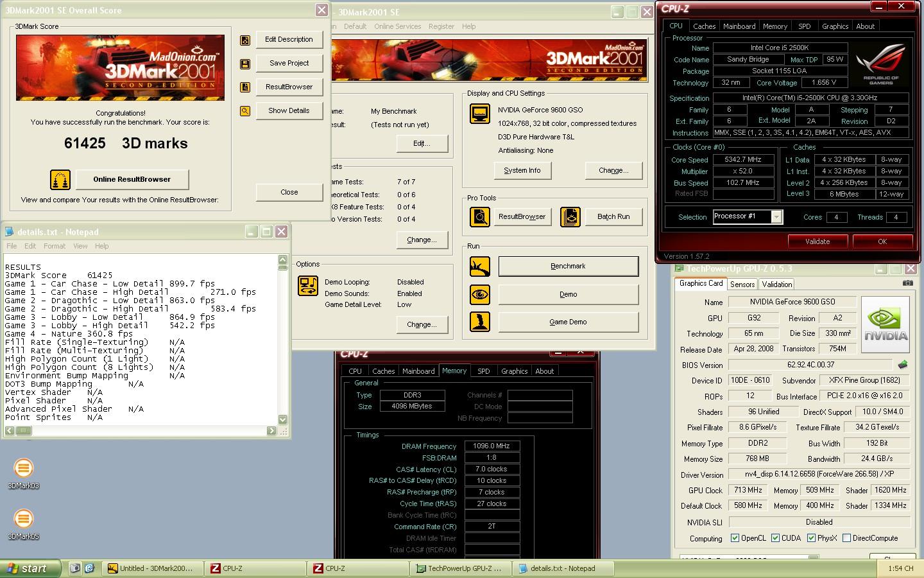Click the Save Project floppy icon
Screen dimensions: 924x578
(244, 64)
